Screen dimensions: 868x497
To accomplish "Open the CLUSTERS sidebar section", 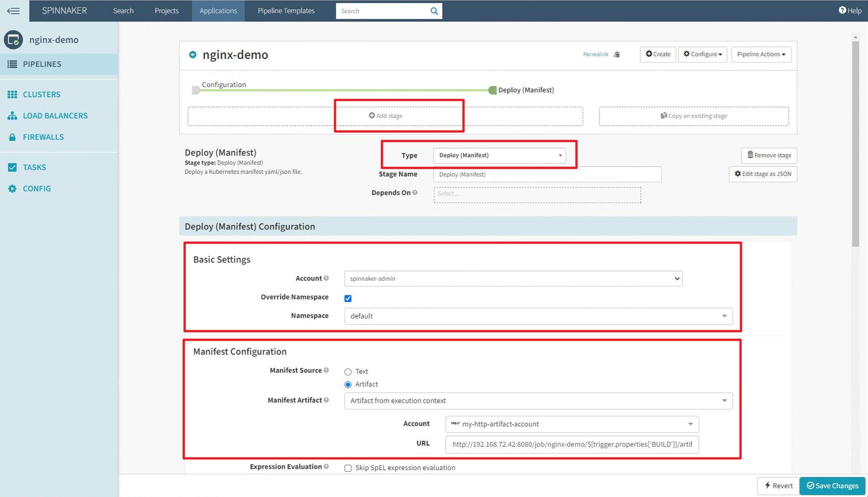I will click(x=41, y=94).
